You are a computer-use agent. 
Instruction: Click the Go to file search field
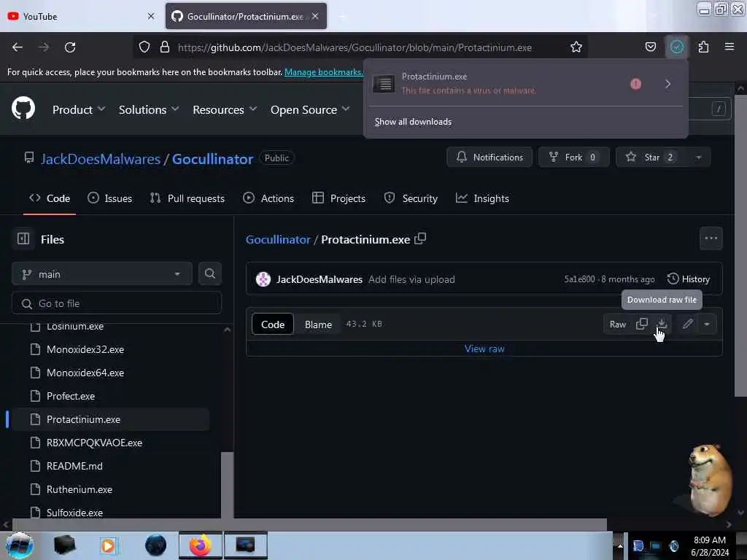pyautogui.click(x=117, y=303)
